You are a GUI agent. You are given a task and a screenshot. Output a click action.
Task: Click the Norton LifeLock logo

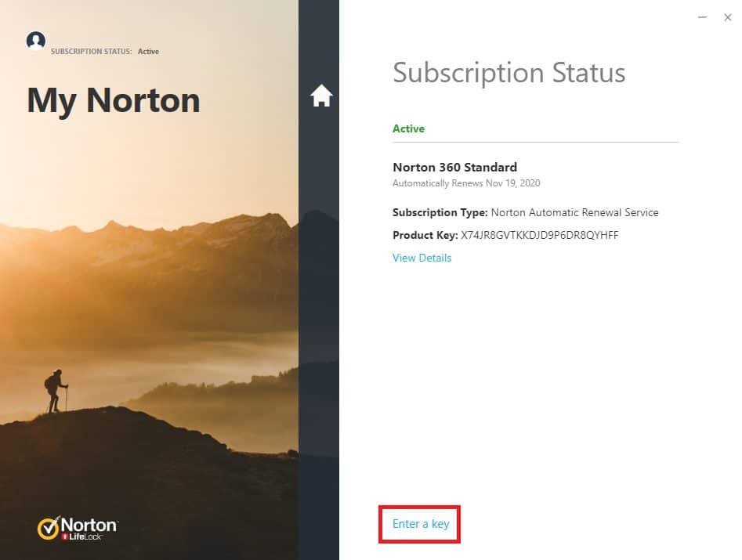tap(78, 528)
